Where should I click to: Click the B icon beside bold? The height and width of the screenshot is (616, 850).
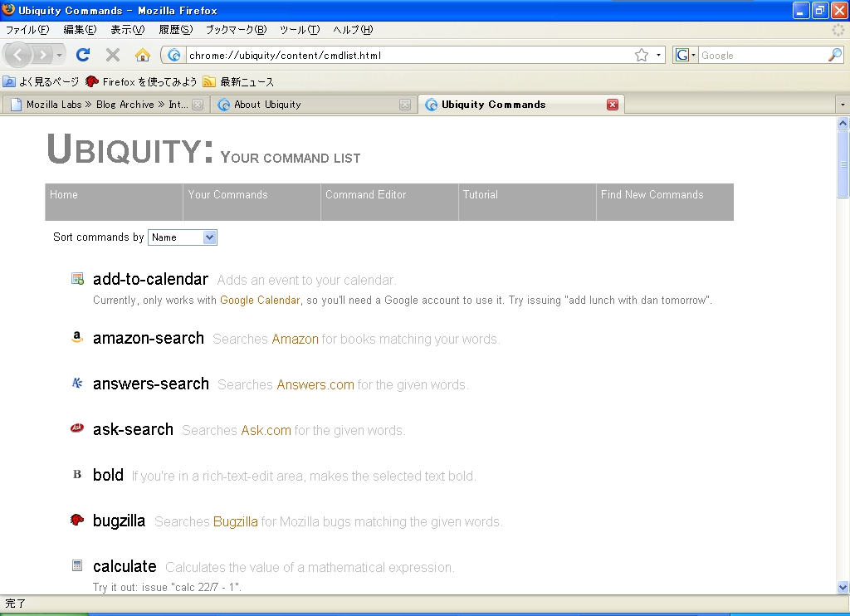[77, 475]
